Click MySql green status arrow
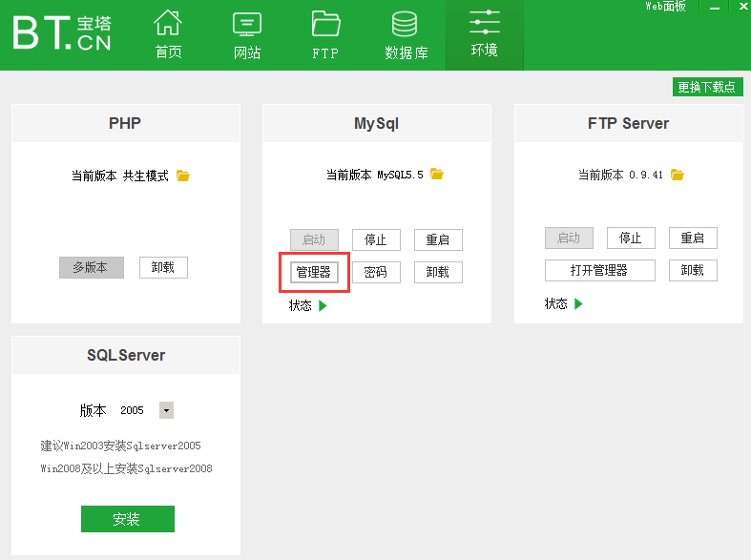Screen dimensions: 751x560 click(323, 305)
